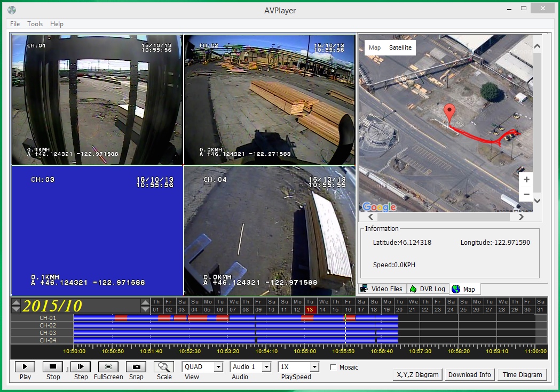Zoom out on the map with minus
Screen dimensions: 560x392
point(526,194)
